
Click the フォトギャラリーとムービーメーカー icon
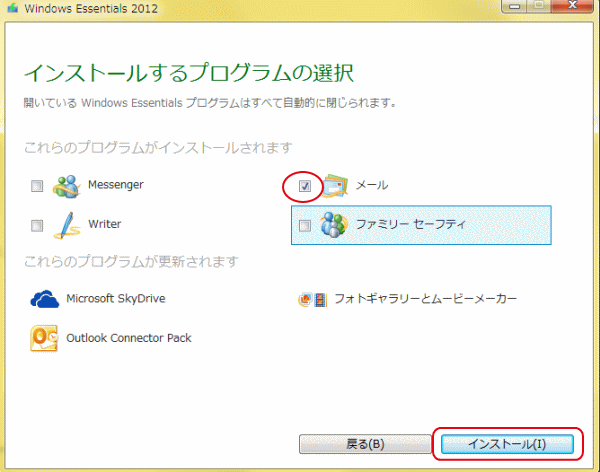[313, 300]
